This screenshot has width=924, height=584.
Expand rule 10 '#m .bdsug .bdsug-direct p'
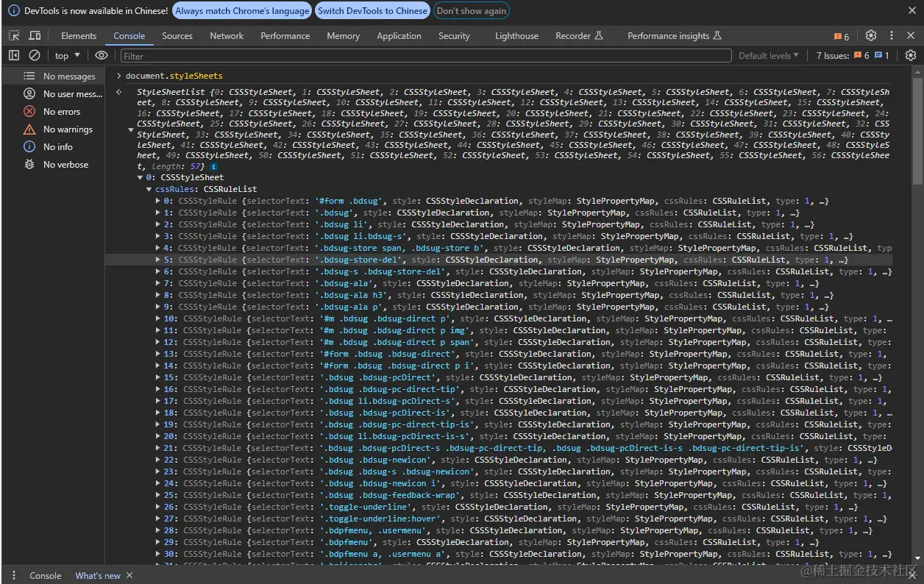158,318
